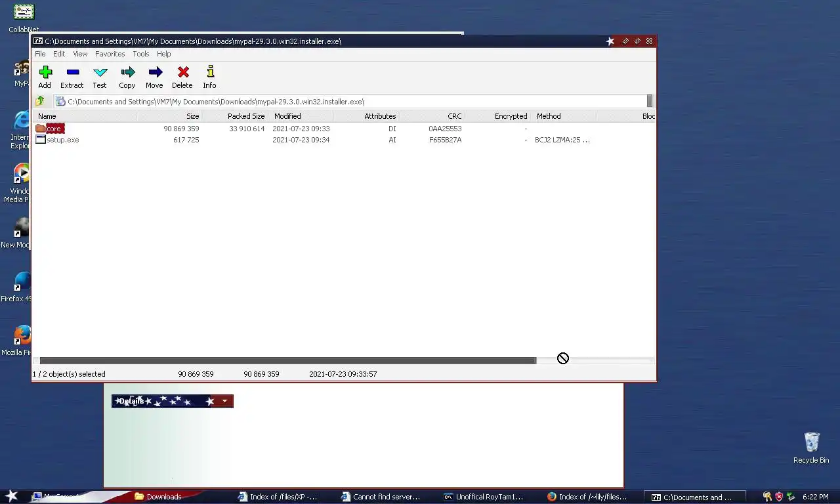Click core size value 90 869 359
This screenshot has height=504, width=840.
click(181, 129)
